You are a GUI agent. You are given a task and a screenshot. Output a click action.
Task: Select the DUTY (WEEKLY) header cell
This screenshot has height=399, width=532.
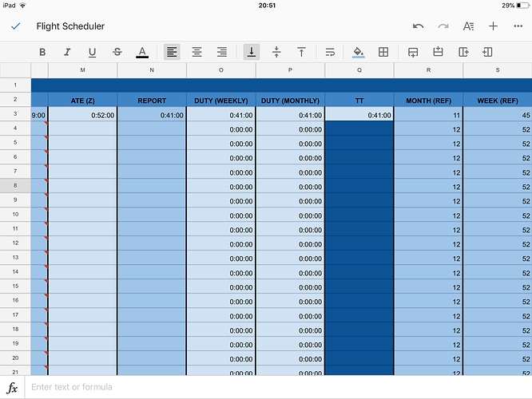pos(221,101)
